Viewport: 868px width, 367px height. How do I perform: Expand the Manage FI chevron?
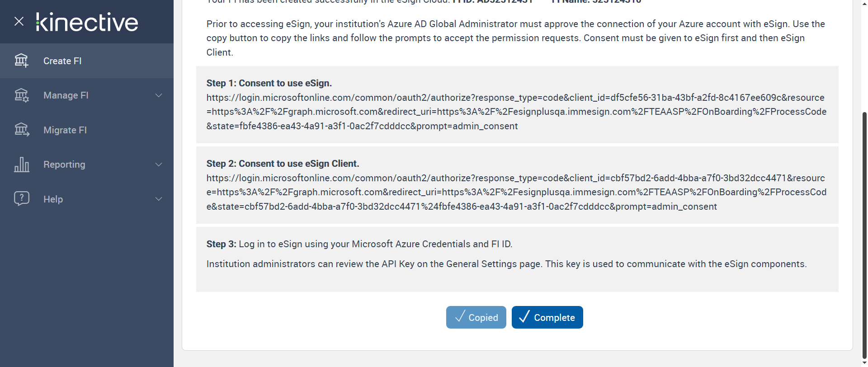click(x=159, y=95)
